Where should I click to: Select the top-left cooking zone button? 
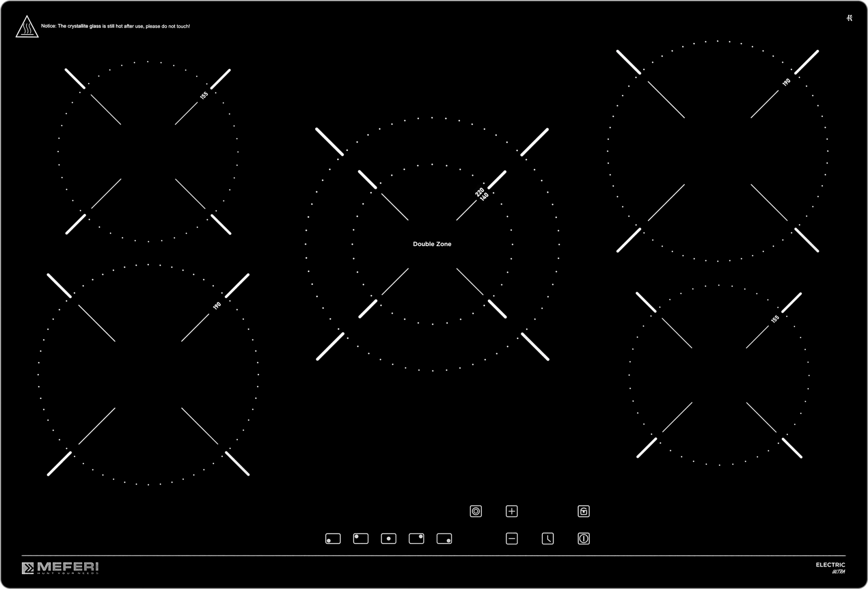coord(361,539)
